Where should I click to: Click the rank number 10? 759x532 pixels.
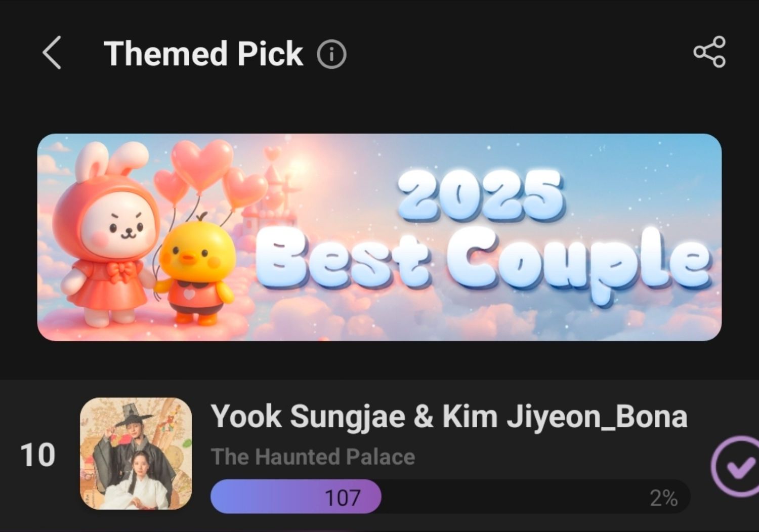tap(37, 455)
